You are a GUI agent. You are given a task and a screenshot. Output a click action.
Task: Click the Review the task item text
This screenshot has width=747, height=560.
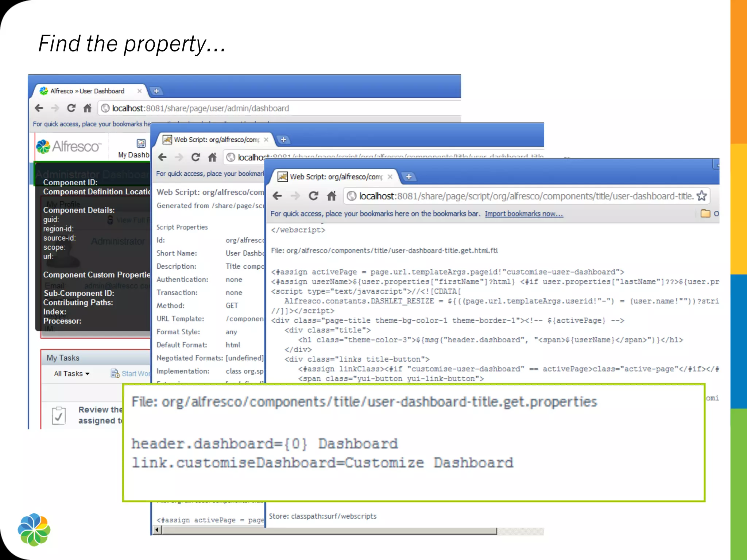tap(100, 415)
